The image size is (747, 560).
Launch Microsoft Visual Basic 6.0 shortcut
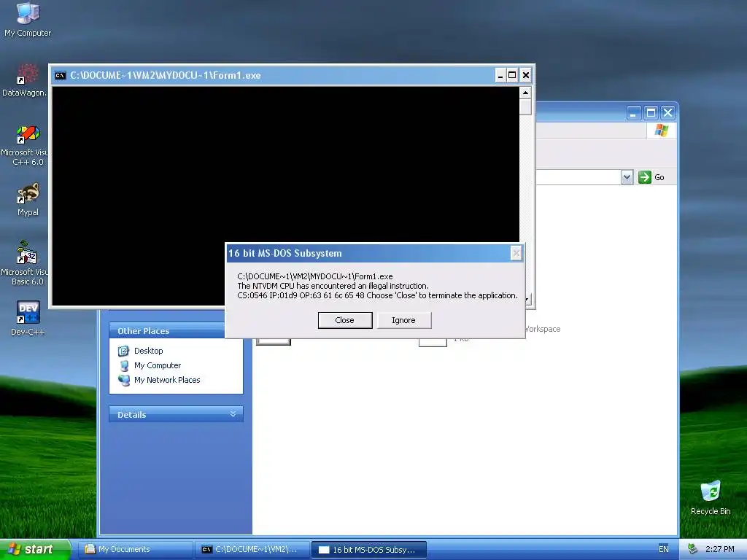pos(24,263)
